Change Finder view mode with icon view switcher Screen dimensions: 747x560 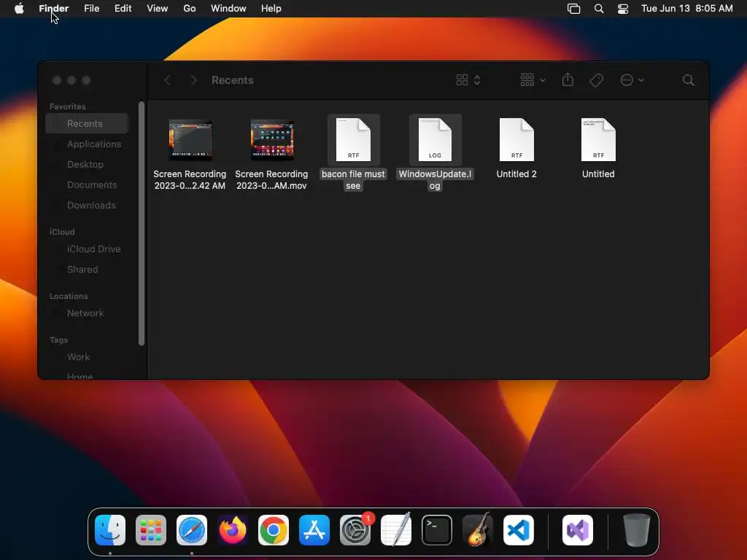[x=468, y=80]
